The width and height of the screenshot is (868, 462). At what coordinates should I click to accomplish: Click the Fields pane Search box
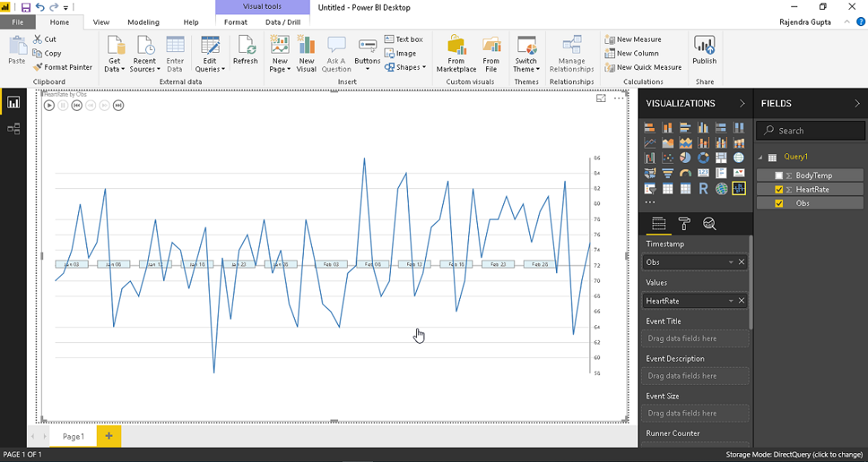(x=810, y=131)
